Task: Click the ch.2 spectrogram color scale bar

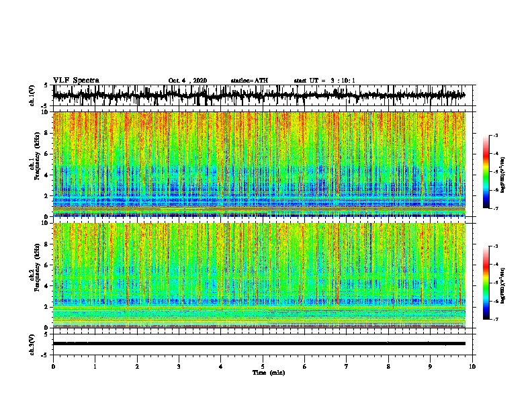Action: pos(486,283)
